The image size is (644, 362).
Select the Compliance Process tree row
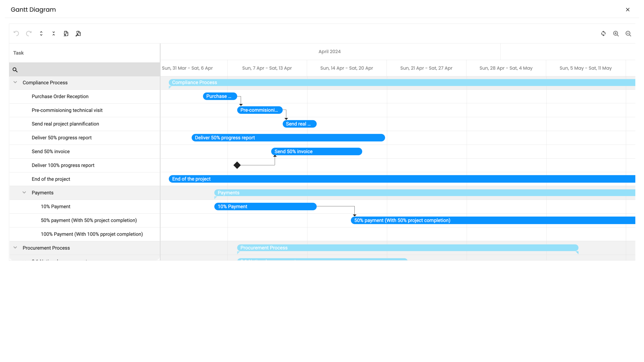point(84,83)
